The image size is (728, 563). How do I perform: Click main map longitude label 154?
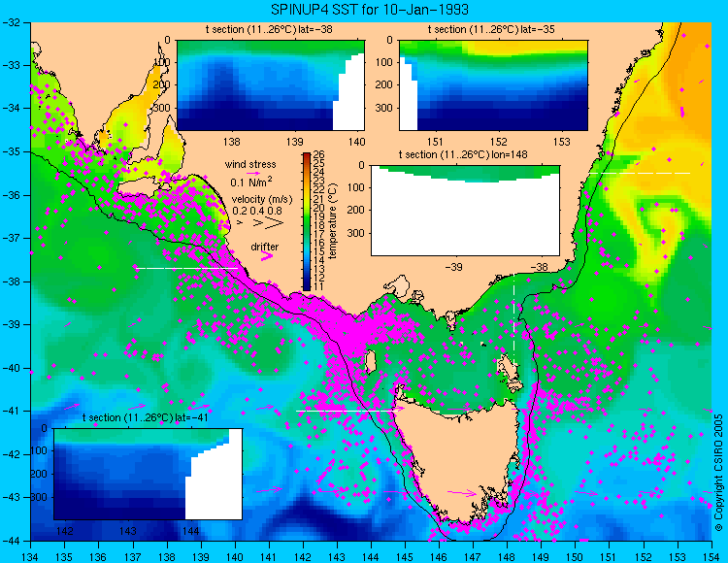point(711,556)
